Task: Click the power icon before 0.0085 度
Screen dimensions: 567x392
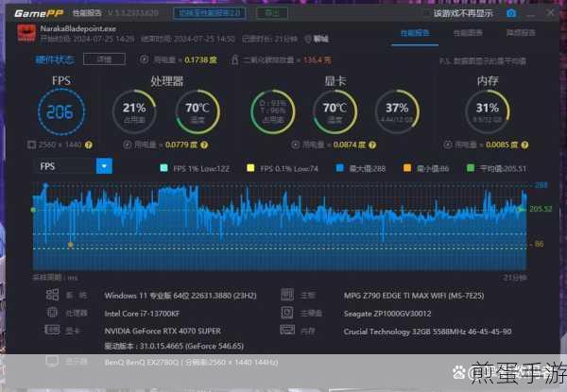Action: (x=448, y=145)
